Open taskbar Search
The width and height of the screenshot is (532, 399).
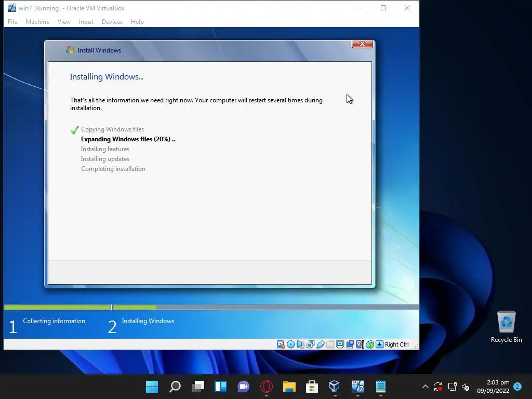175,387
